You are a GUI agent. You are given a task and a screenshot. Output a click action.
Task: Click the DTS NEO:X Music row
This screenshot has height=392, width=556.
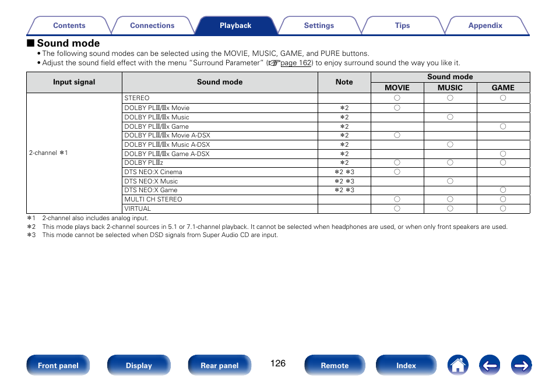coord(220,181)
